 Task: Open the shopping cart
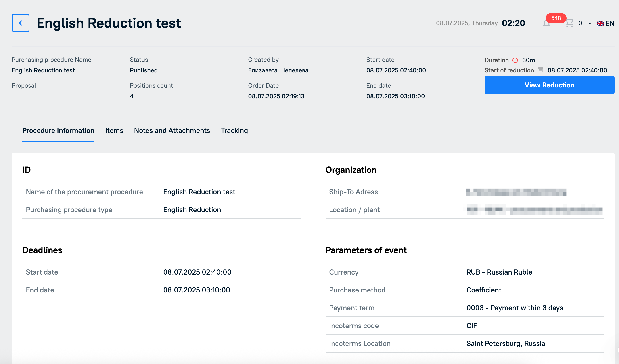tap(569, 23)
